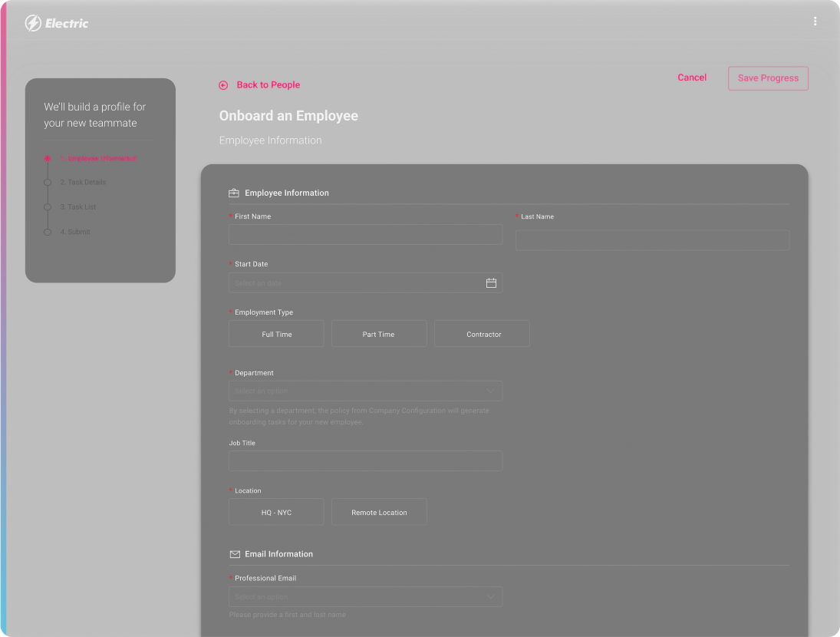
Task: Click the step 1 Employee Information circle indicator
Action: click(48, 158)
